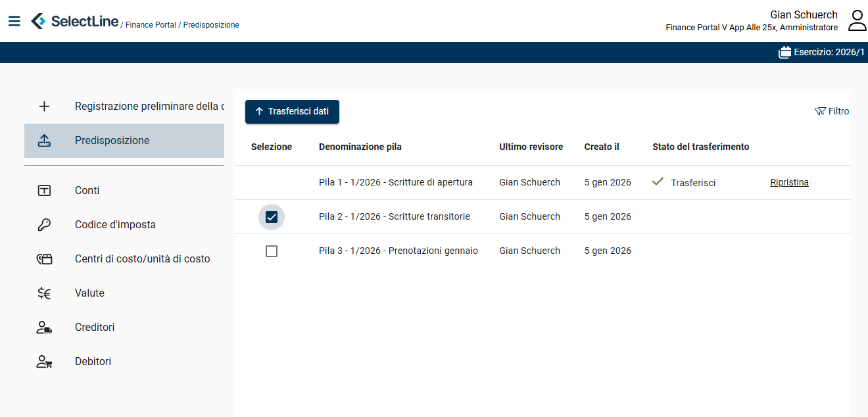The height and width of the screenshot is (417, 868).
Task: Select Predisposizione in the sidebar
Action: click(x=112, y=141)
